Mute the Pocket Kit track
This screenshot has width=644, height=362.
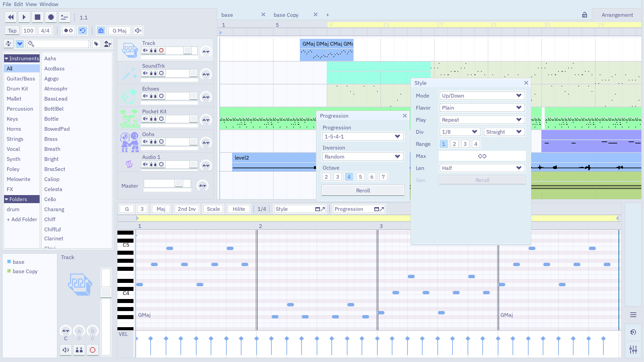145,119
